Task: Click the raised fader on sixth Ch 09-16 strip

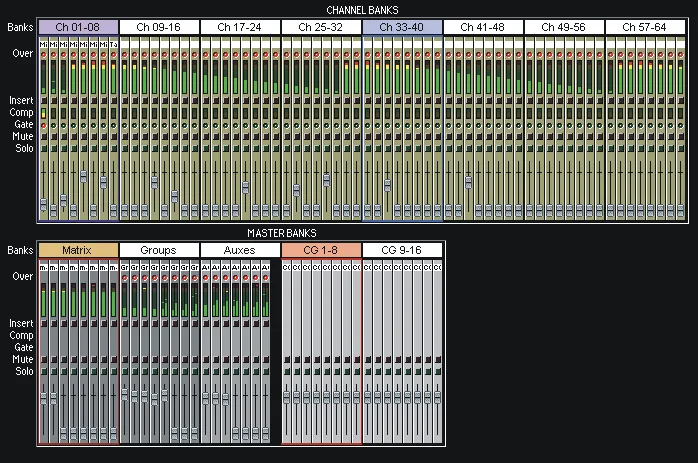Action: tap(174, 196)
